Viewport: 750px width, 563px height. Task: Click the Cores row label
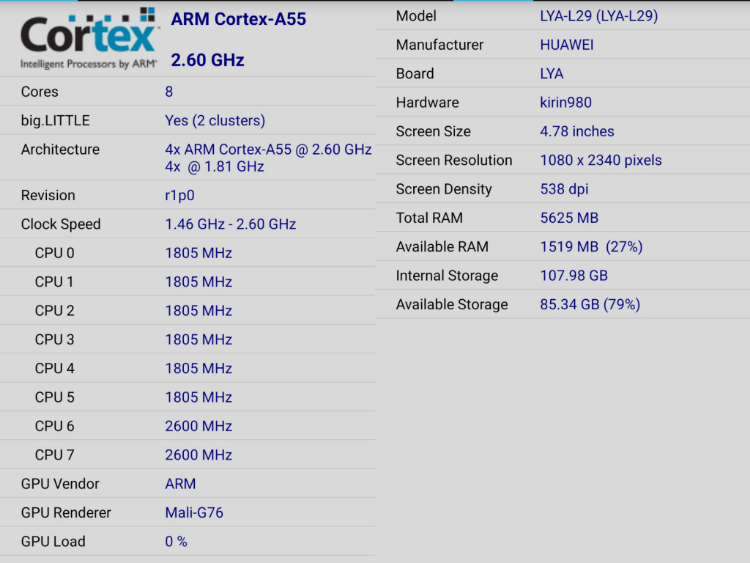pos(39,91)
